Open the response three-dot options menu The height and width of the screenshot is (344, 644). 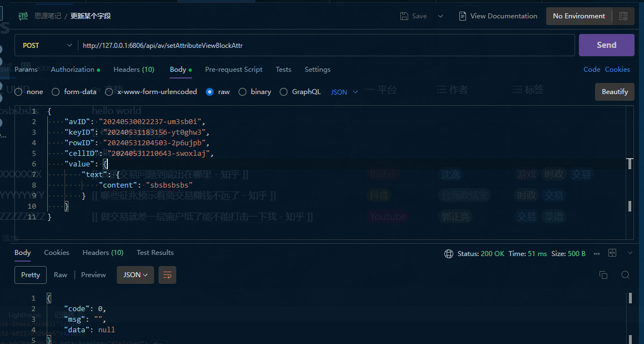coord(597,254)
